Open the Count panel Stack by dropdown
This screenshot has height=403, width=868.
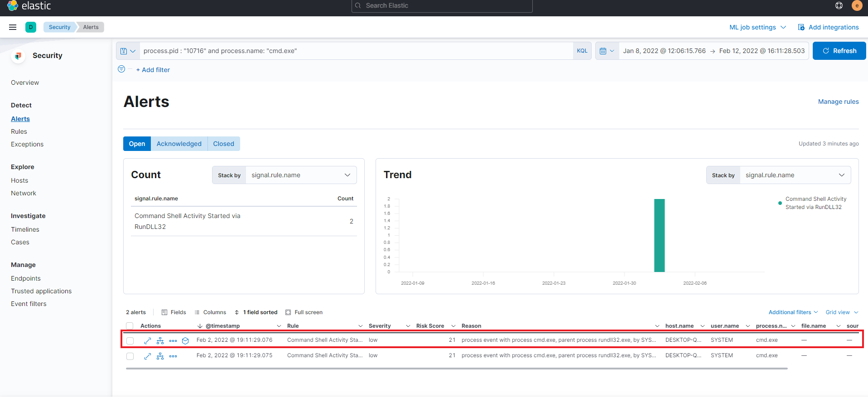(301, 175)
